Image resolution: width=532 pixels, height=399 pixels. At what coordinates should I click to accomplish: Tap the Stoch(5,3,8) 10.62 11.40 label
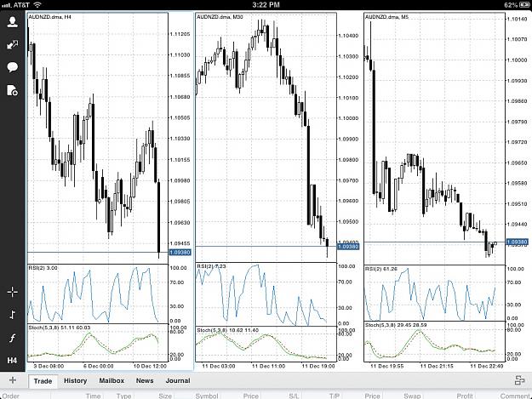point(227,330)
